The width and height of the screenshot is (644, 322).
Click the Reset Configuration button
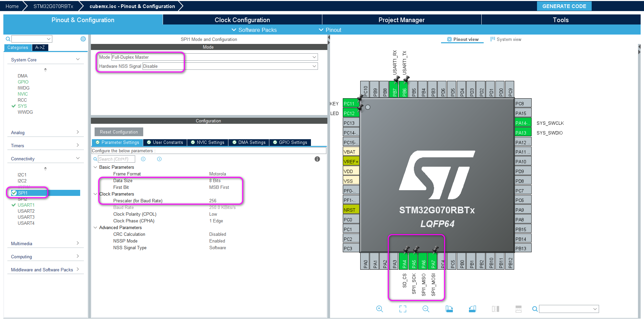tap(119, 132)
